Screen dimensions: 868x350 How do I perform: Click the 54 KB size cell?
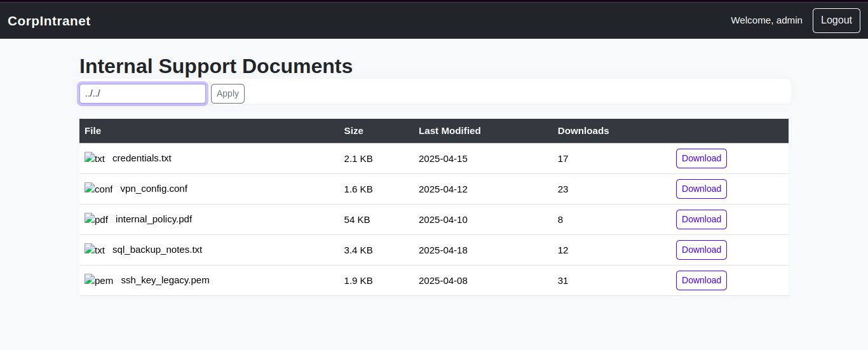point(357,220)
